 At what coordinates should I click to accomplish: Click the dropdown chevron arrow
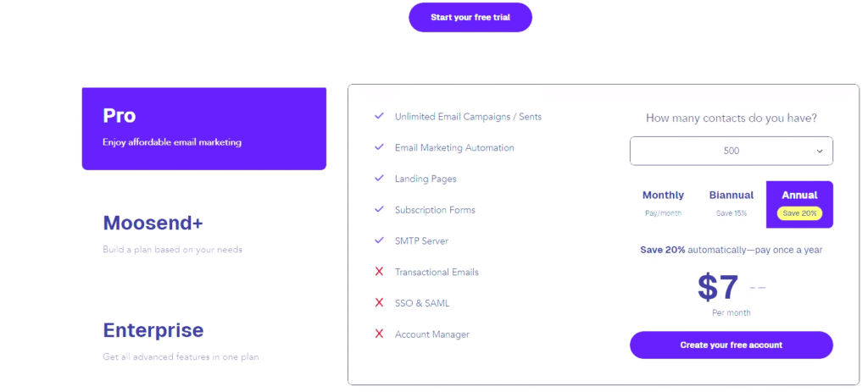click(x=820, y=151)
